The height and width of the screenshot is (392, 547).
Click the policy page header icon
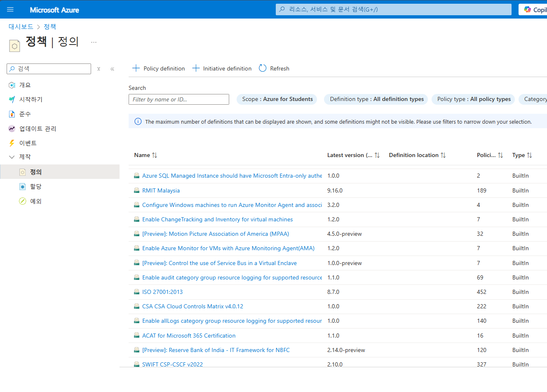pos(14,45)
